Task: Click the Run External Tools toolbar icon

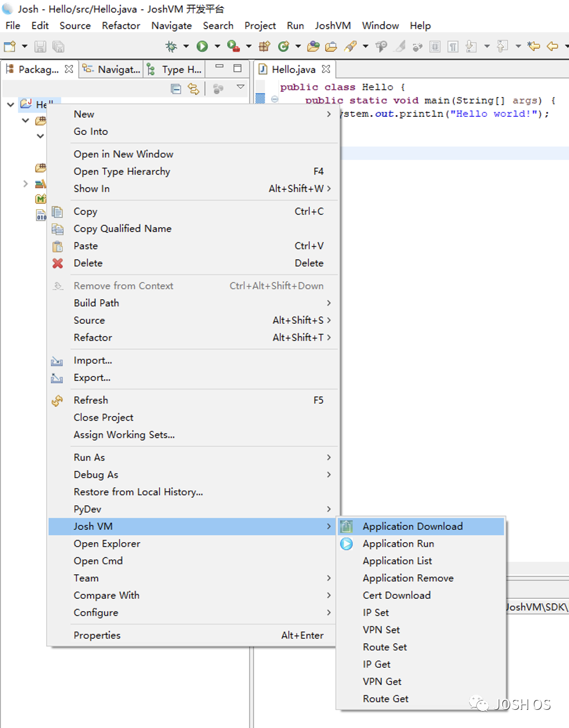Action: pyautogui.click(x=233, y=46)
